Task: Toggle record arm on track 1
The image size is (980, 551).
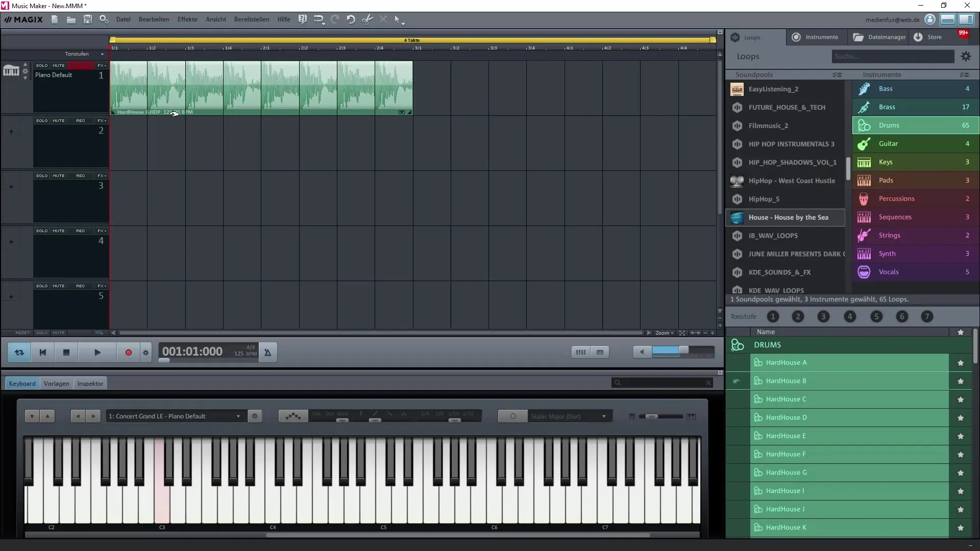Action: point(81,65)
